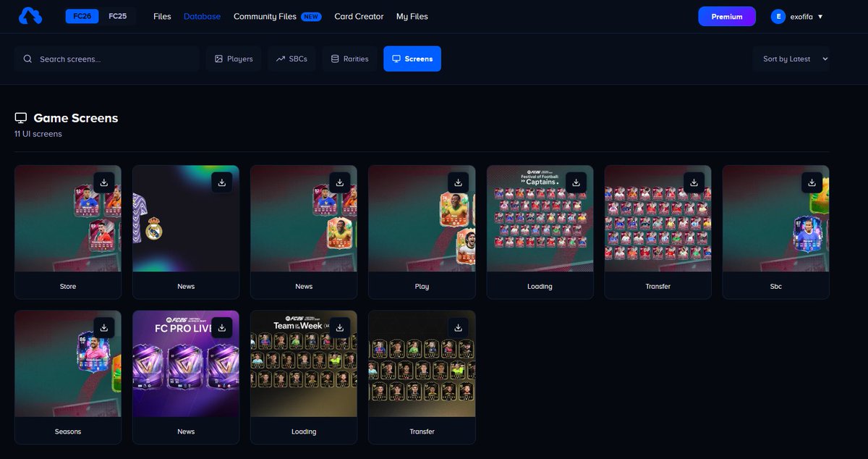Click the cloud logo icon
868x459 pixels.
(x=30, y=16)
